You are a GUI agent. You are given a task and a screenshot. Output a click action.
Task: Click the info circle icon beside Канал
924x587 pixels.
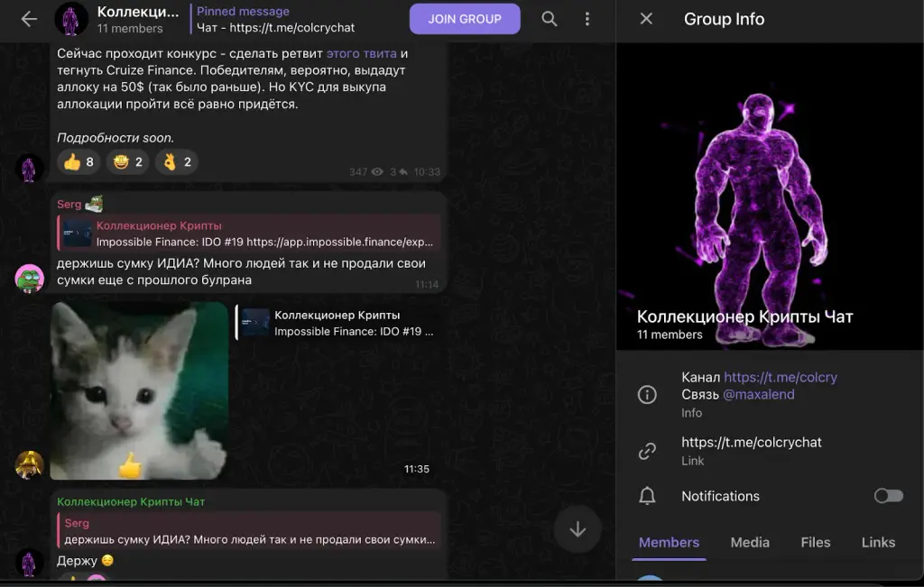pyautogui.click(x=647, y=394)
